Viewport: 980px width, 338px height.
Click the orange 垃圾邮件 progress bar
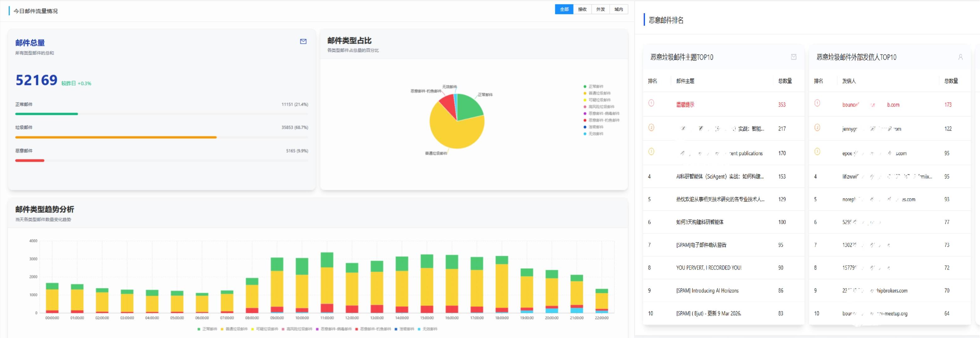(x=116, y=137)
